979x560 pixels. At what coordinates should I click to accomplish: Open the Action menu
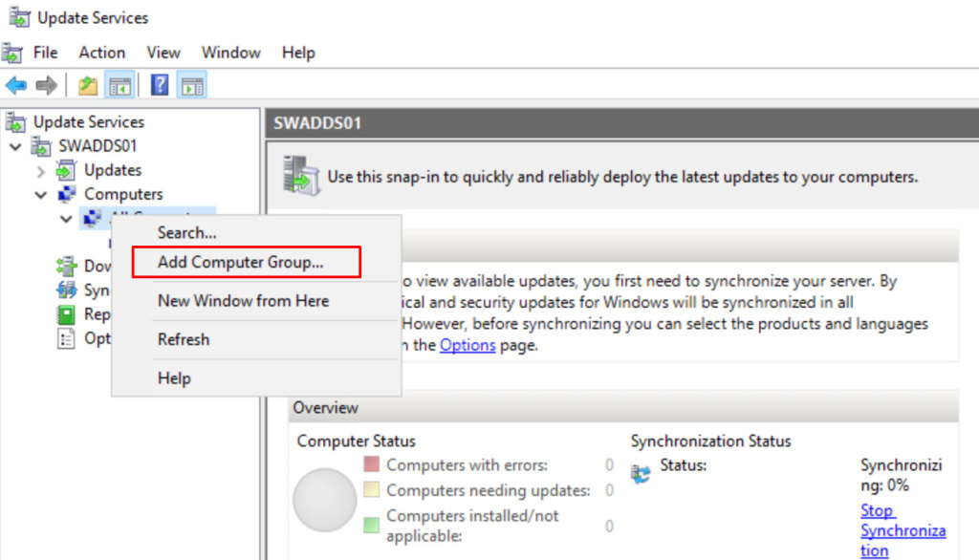coord(101,53)
